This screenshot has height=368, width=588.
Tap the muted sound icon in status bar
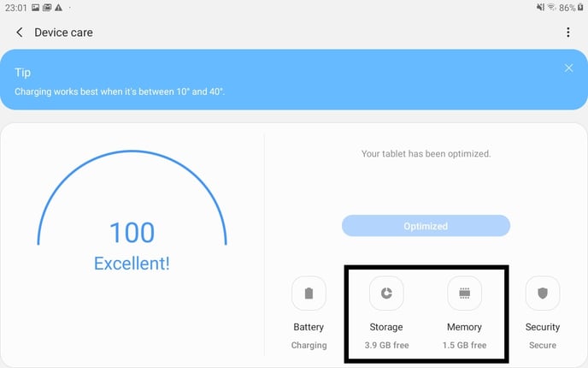point(540,8)
